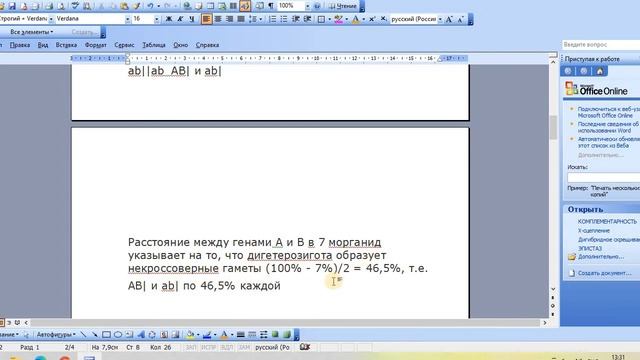This screenshot has height=360, width=640.
Task: Open the 'Х-сцепление' recent document link
Action: [x=593, y=231]
